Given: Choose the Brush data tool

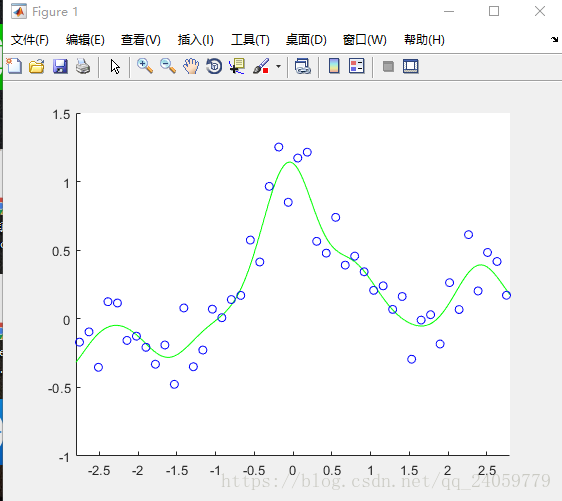Looking at the screenshot, I should pyautogui.click(x=261, y=66).
